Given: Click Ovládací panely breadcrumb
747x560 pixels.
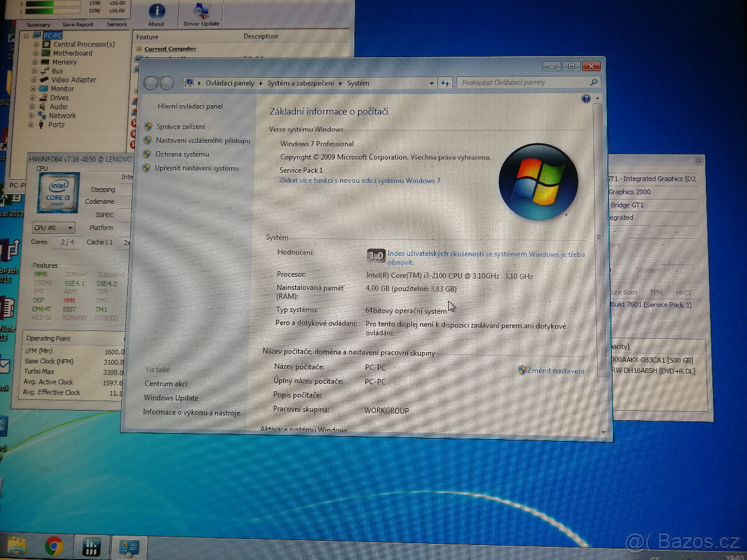Looking at the screenshot, I should click(230, 83).
